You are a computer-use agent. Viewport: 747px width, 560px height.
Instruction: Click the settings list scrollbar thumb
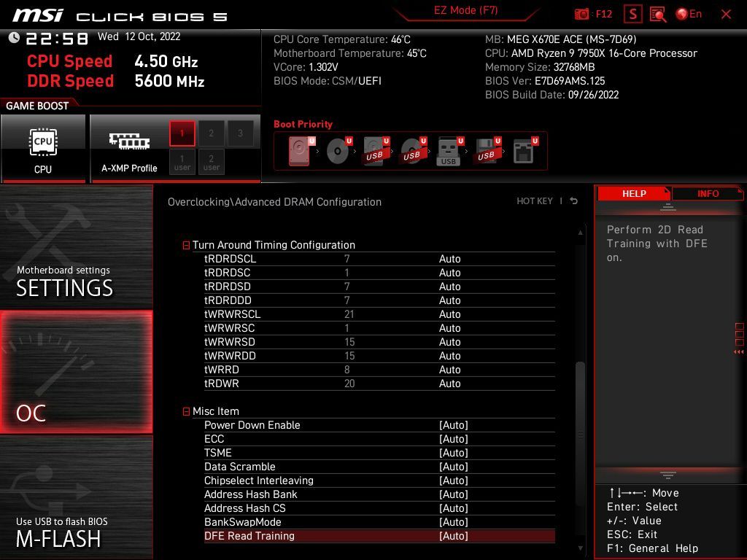coord(580,433)
